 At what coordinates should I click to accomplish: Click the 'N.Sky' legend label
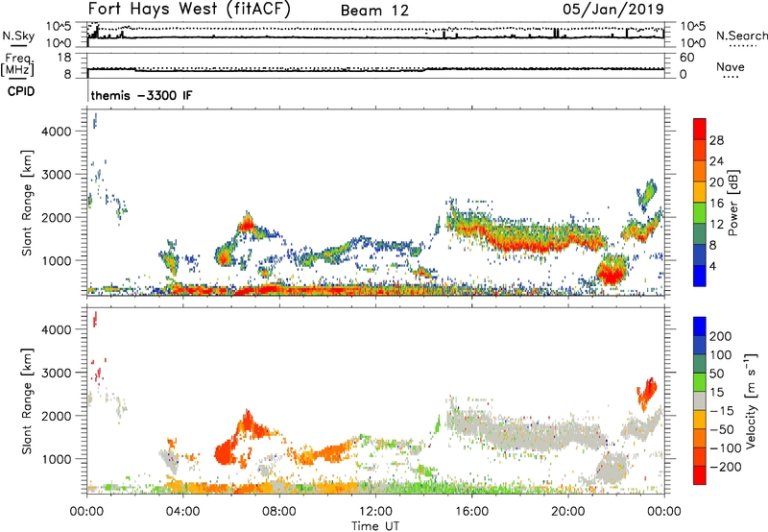point(18,36)
